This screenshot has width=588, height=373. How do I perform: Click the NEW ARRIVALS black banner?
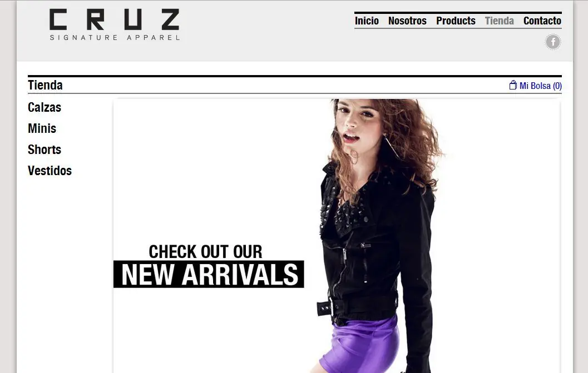(209, 275)
